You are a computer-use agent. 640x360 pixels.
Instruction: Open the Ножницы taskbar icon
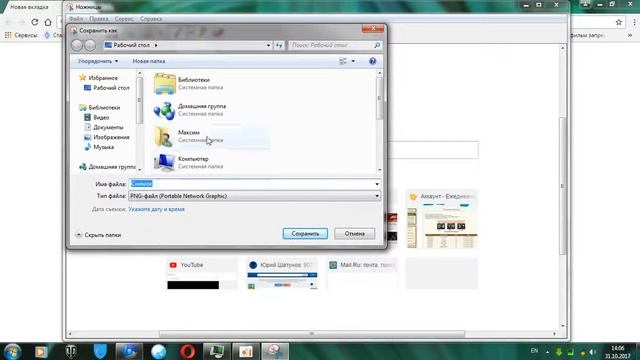click(275, 351)
